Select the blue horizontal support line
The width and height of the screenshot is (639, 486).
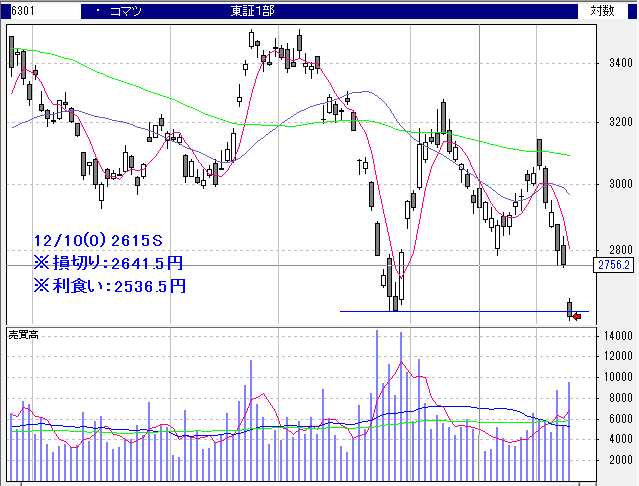pyautogui.click(x=460, y=311)
